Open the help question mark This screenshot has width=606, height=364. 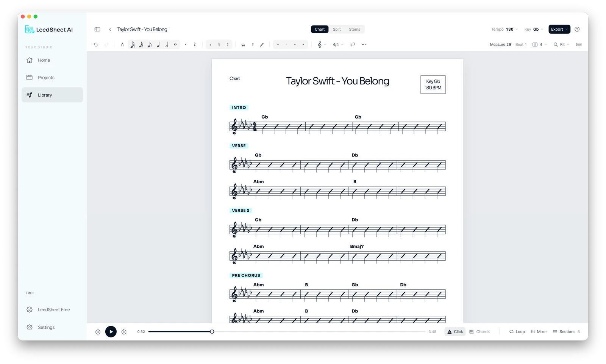[577, 29]
